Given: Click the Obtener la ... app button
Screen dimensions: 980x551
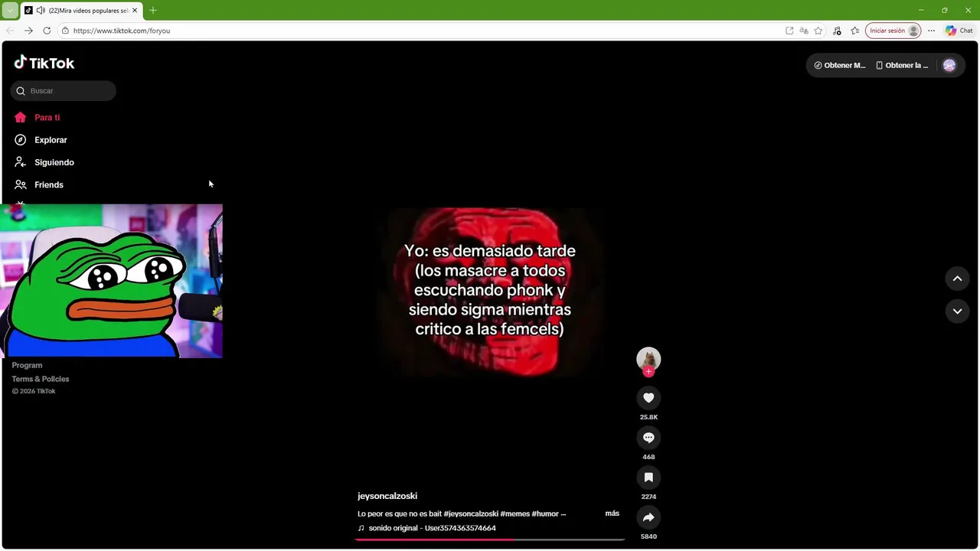Looking at the screenshot, I should coord(902,65).
